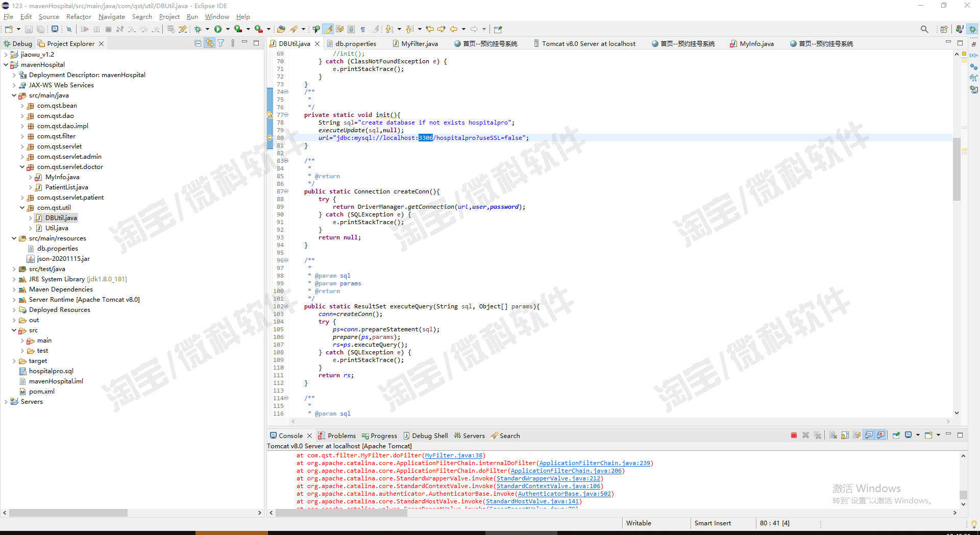The height and width of the screenshot is (535, 980).
Task: Follow StandardWrapperValve.java:212 link
Action: tap(548, 478)
